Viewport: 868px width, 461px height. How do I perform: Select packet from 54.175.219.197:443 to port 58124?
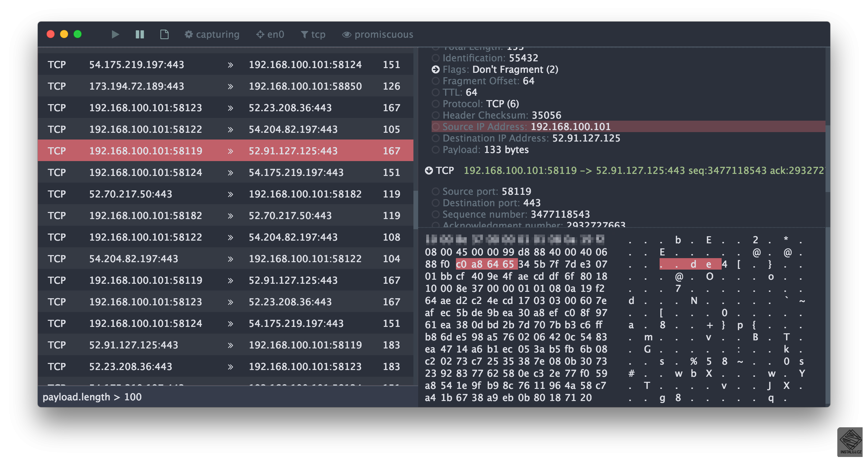pyautogui.click(x=226, y=65)
